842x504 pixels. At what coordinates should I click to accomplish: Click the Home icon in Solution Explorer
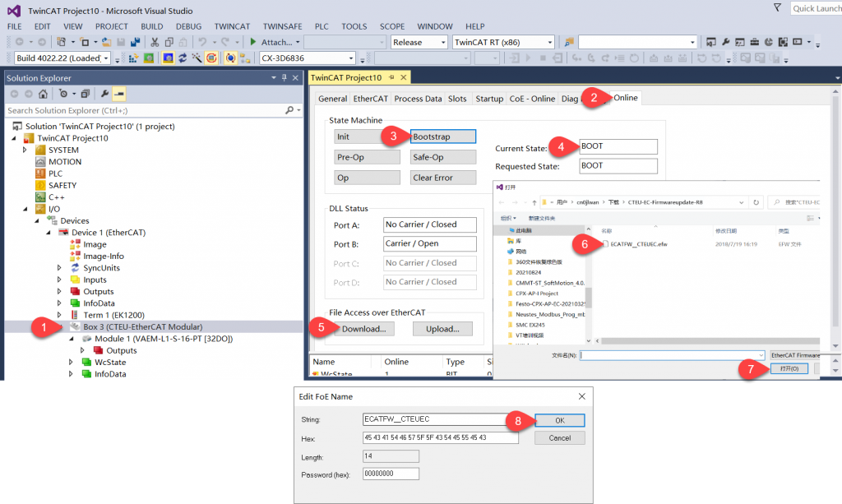[x=43, y=94]
